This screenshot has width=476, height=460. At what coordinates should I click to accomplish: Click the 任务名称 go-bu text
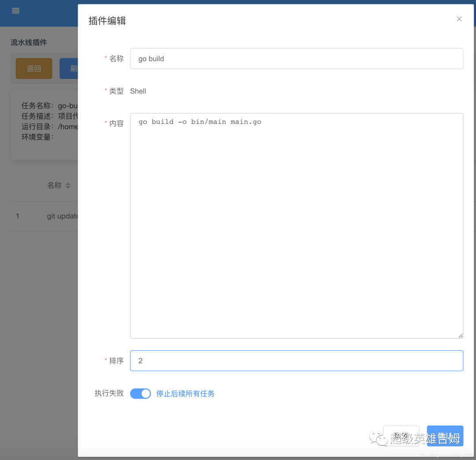point(49,106)
